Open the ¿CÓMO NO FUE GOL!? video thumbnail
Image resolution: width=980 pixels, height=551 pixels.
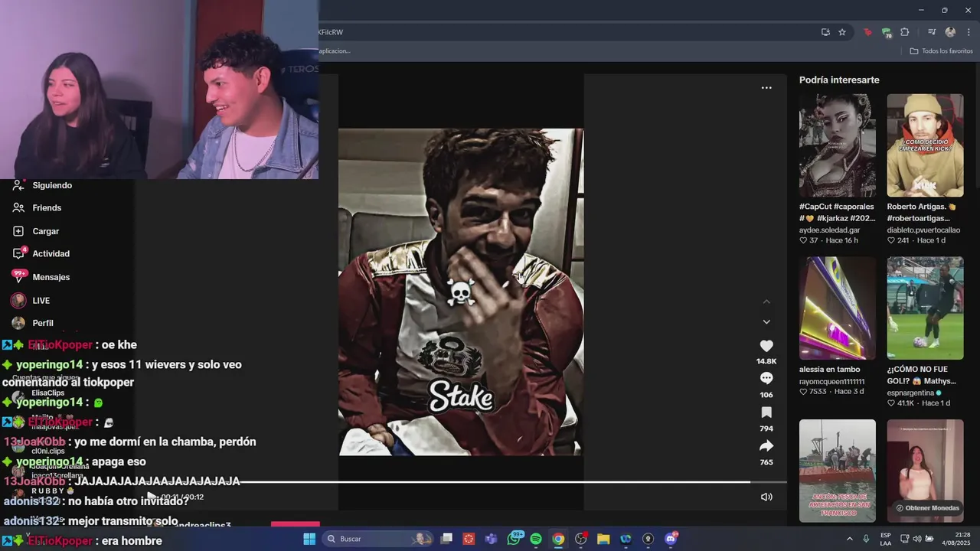[925, 308]
